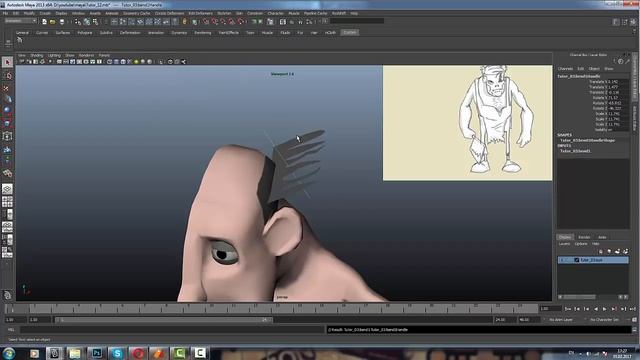Click the Rotate tool icon in toolbox
Image resolution: width=640 pixels, height=360 pixels.
click(x=7, y=111)
